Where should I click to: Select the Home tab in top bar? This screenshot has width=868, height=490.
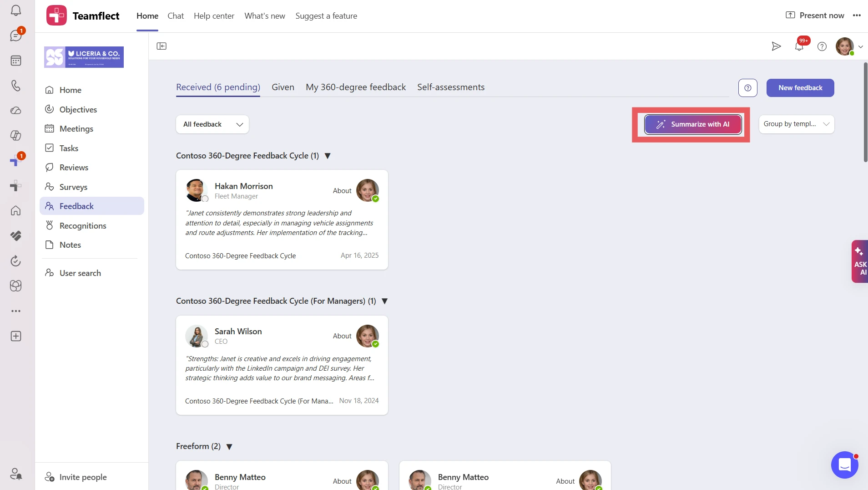tap(147, 16)
